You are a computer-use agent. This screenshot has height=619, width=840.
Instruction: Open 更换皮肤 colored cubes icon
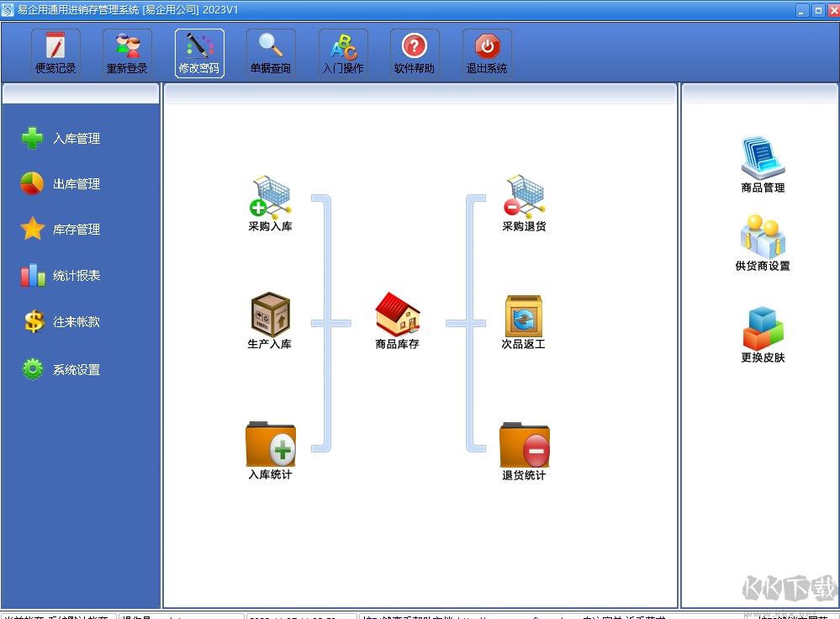pyautogui.click(x=763, y=335)
